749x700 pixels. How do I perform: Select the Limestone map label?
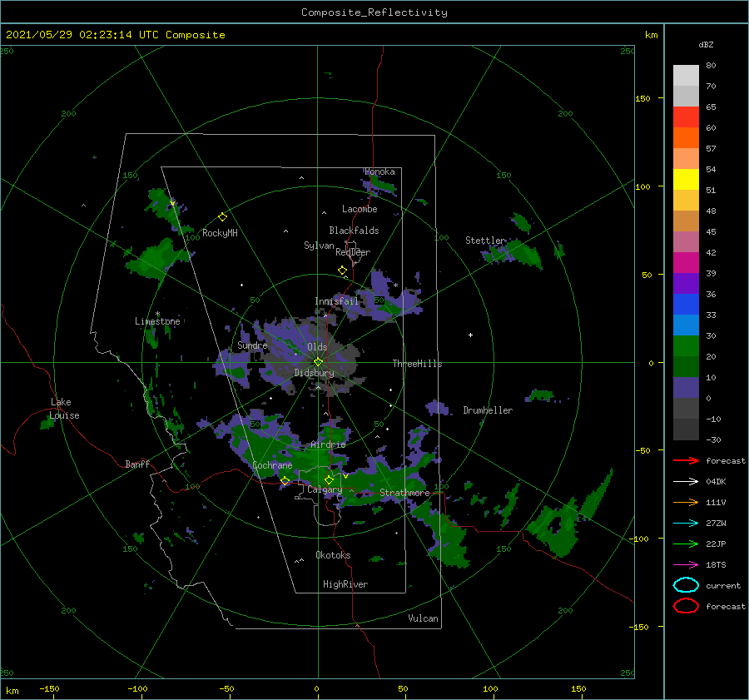[157, 321]
